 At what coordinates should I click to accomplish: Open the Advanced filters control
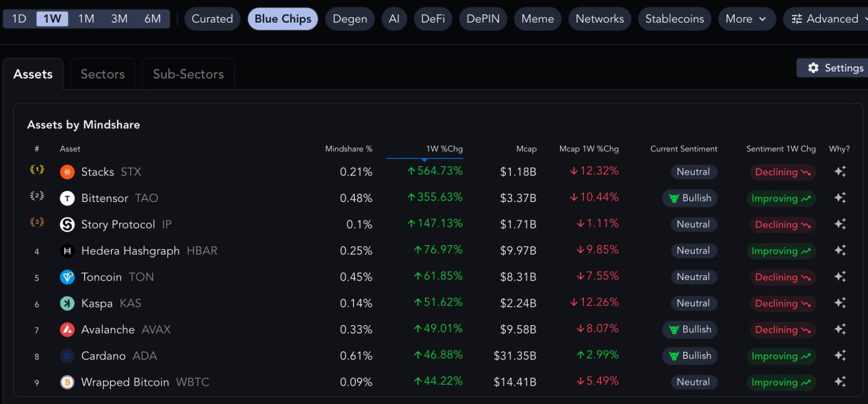825,18
